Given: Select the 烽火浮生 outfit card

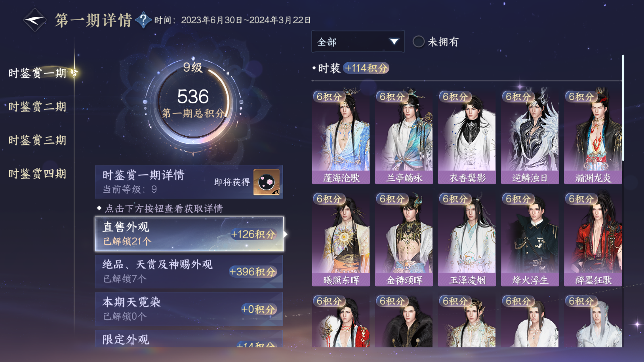Looking at the screenshot, I should (x=530, y=239).
